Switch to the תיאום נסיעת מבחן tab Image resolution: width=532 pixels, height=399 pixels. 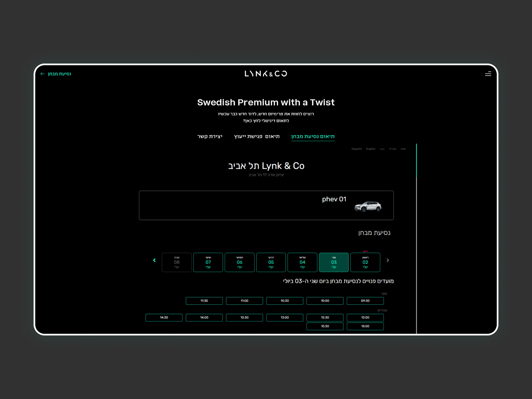tap(313, 136)
